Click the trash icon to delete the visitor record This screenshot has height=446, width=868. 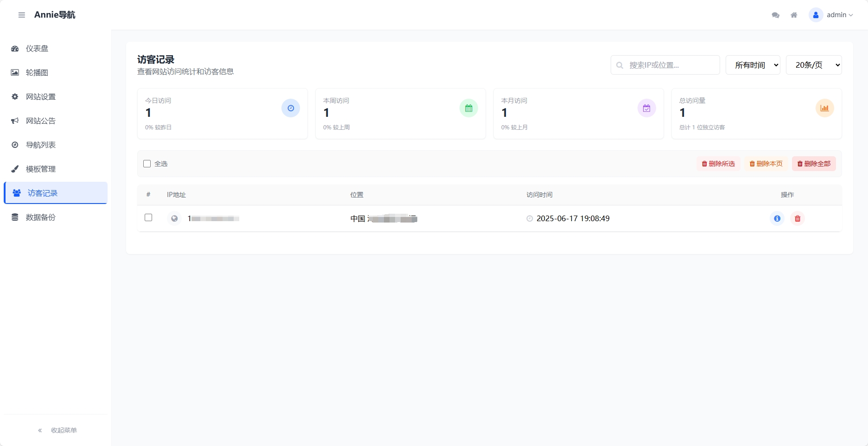(x=798, y=218)
